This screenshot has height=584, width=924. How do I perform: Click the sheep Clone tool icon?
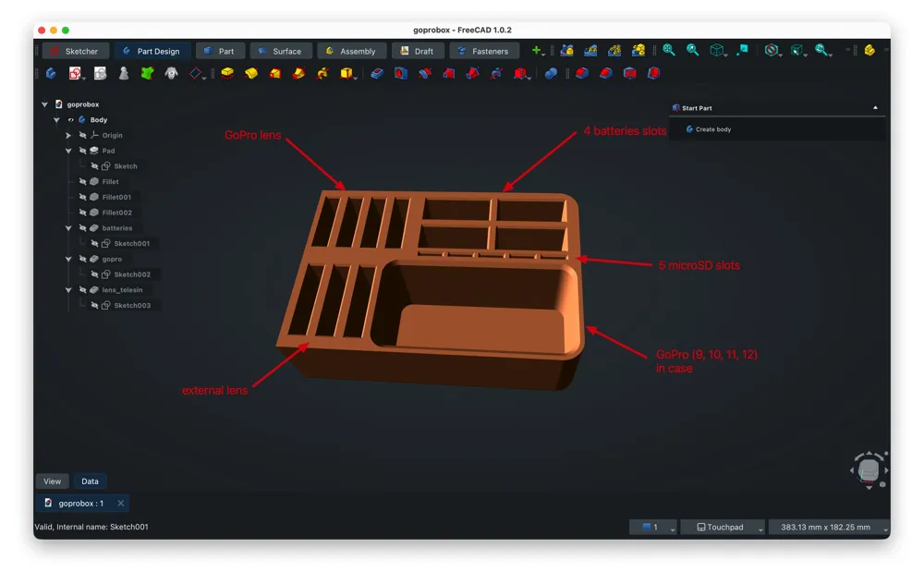tap(172, 73)
